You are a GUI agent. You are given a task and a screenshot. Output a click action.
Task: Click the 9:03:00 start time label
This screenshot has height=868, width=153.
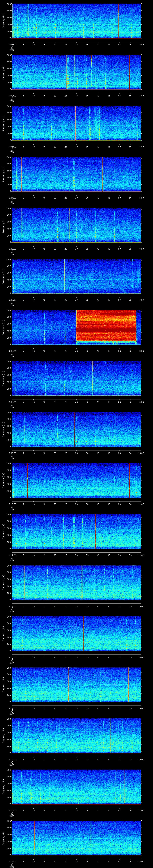coord(12,147)
